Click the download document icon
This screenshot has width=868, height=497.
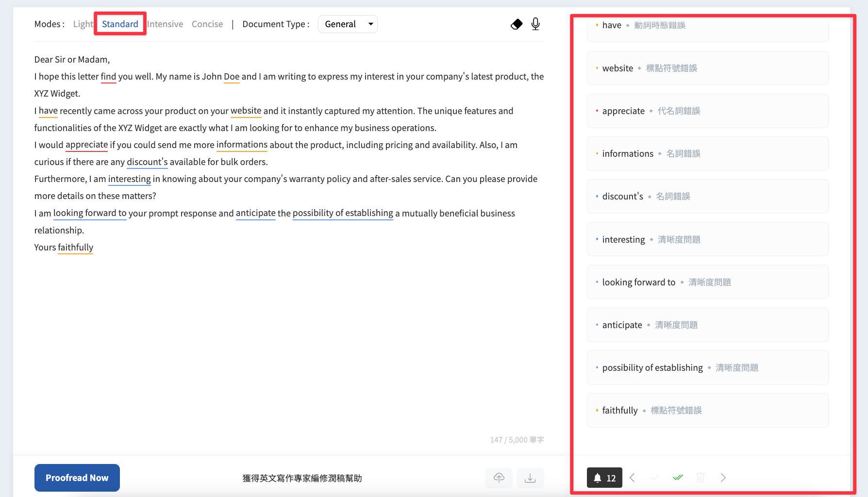[530, 478]
